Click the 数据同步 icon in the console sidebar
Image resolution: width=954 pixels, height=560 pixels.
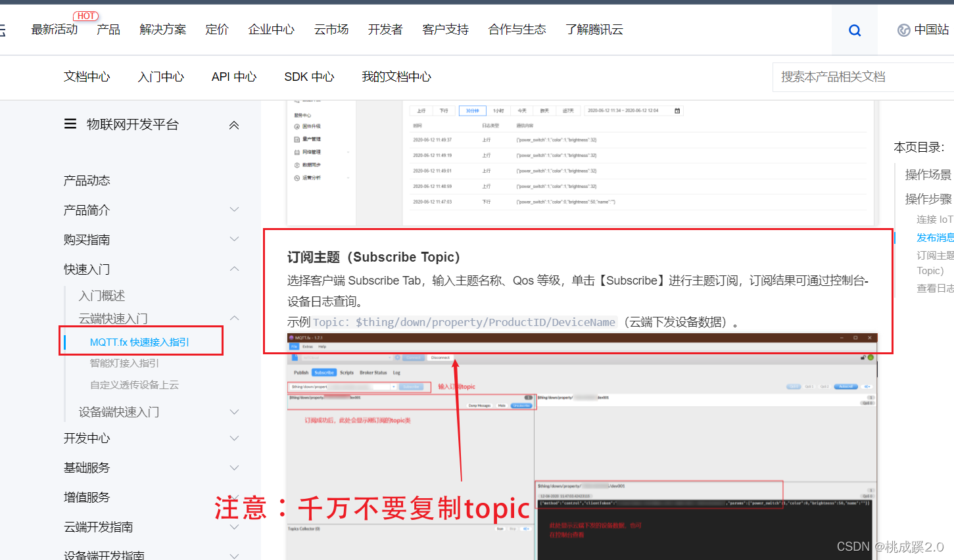[x=297, y=164]
